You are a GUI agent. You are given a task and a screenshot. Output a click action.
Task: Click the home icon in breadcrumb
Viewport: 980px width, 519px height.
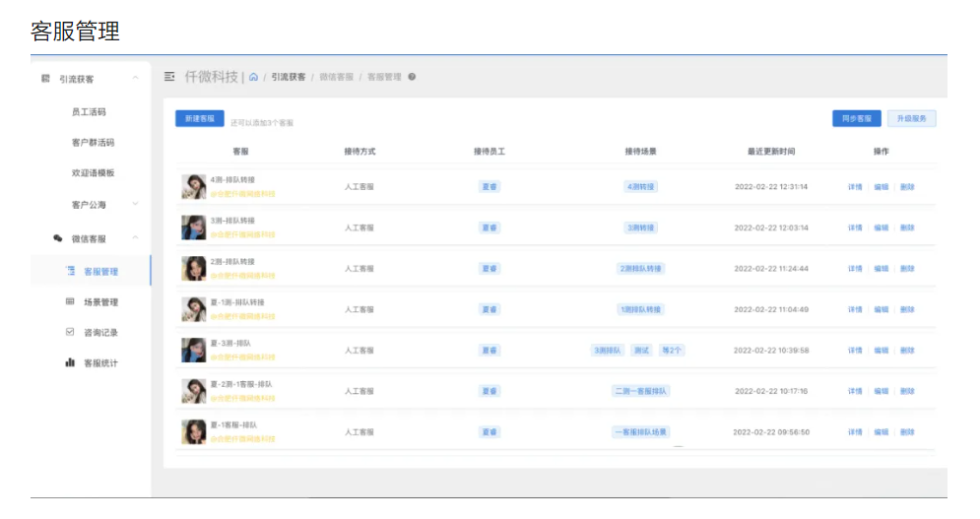[x=253, y=77]
